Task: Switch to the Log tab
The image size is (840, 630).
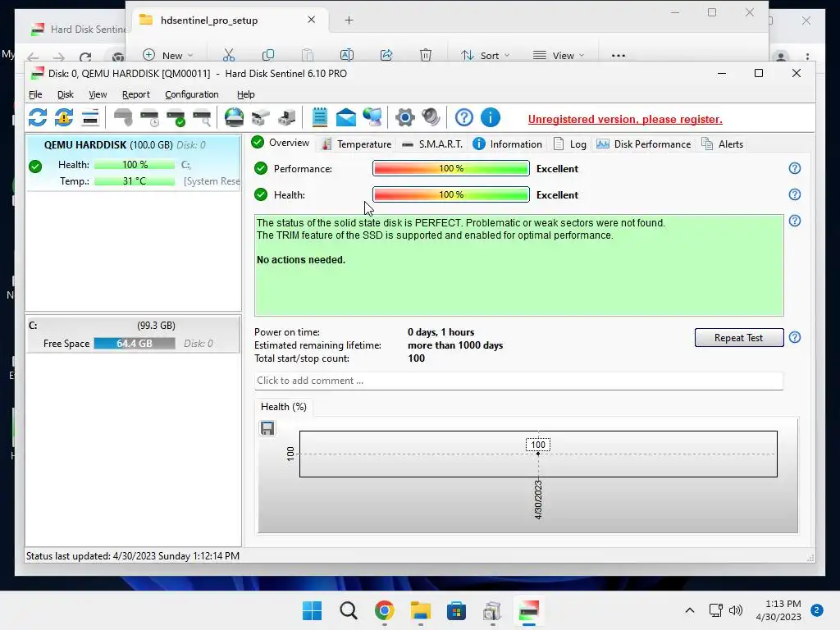Action: [x=570, y=144]
